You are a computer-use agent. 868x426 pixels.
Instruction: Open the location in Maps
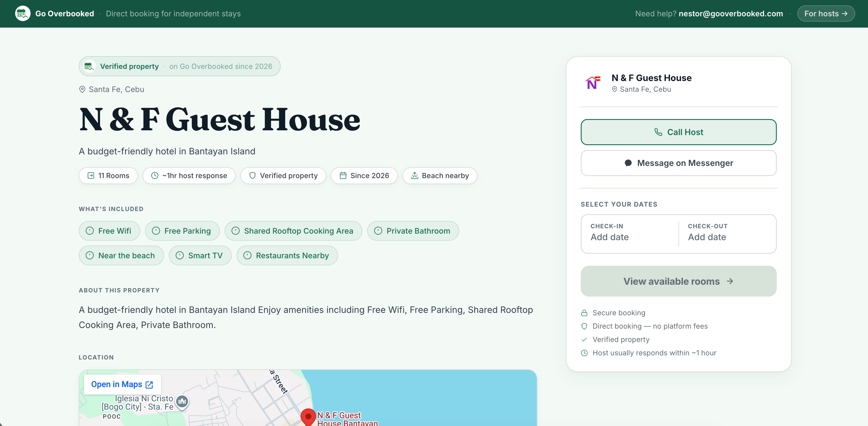(122, 384)
